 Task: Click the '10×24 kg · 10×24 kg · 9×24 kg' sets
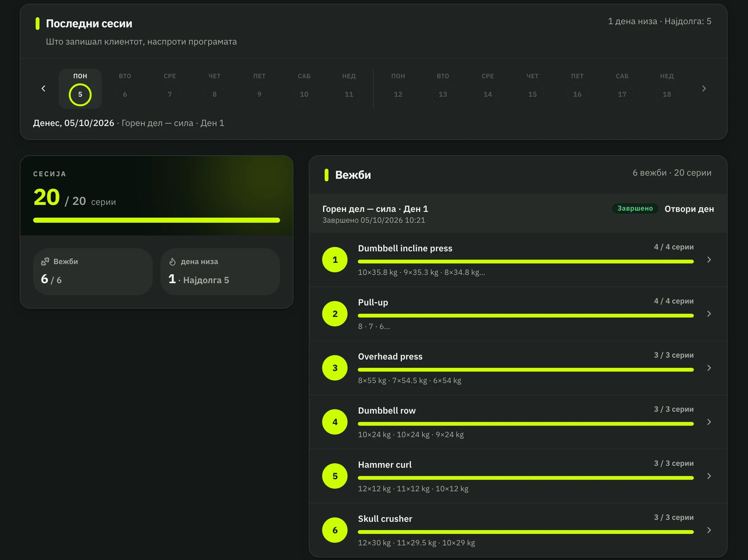411,434
